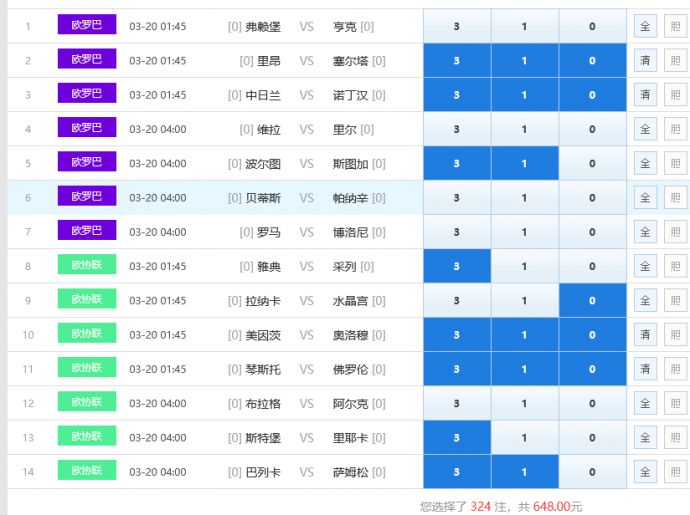Screen dimensions: 690x515
Task: Select loss (0) for 波尔图 vs 斯图加
Action: pos(592,164)
